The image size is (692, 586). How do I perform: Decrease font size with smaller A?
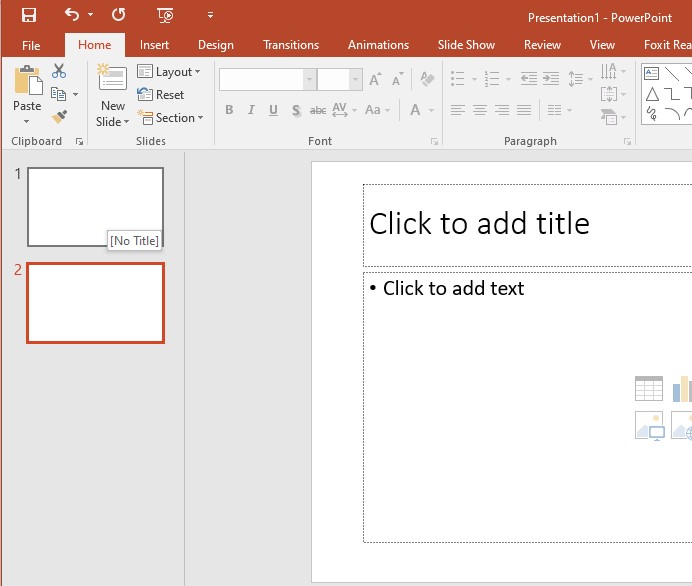(x=397, y=79)
